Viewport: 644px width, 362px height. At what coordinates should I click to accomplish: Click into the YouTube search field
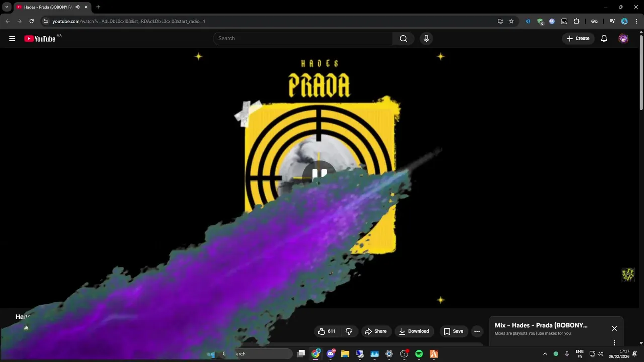[303, 38]
